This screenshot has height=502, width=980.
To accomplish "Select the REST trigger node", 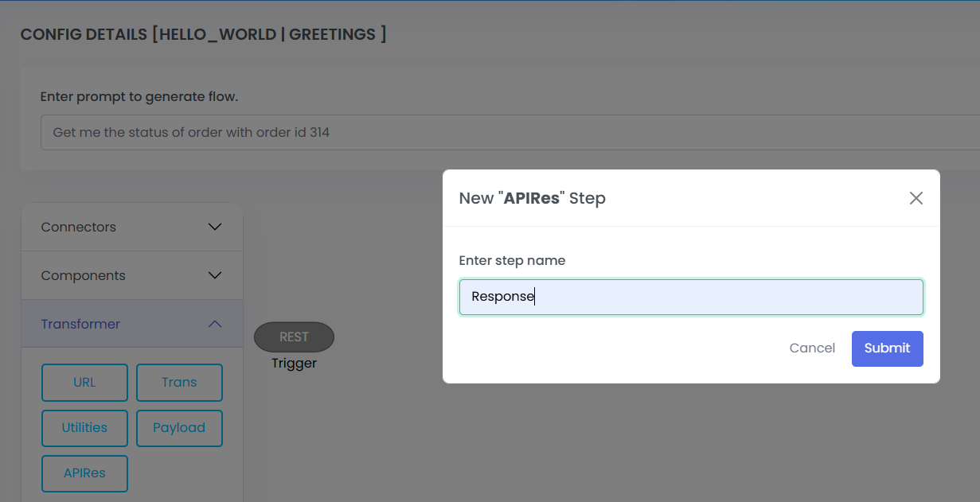I will coord(294,337).
